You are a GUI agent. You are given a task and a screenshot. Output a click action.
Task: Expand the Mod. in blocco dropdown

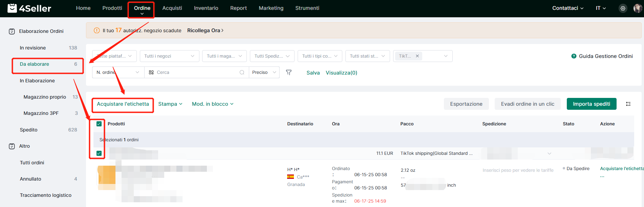pos(213,104)
